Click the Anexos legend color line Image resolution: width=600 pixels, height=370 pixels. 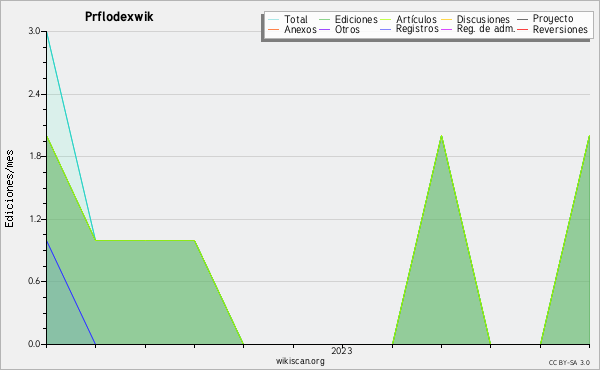pos(274,30)
